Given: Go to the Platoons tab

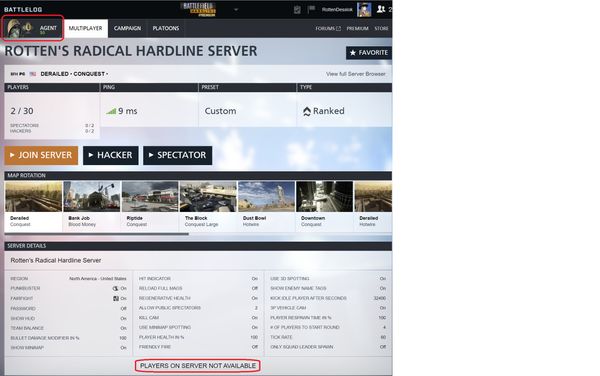Looking at the screenshot, I should tap(166, 28).
